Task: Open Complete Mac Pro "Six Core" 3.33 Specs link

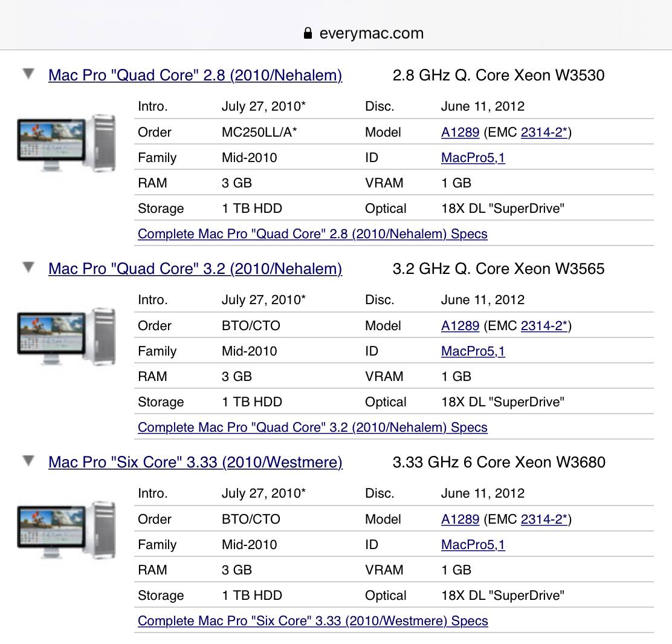Action: tap(313, 620)
